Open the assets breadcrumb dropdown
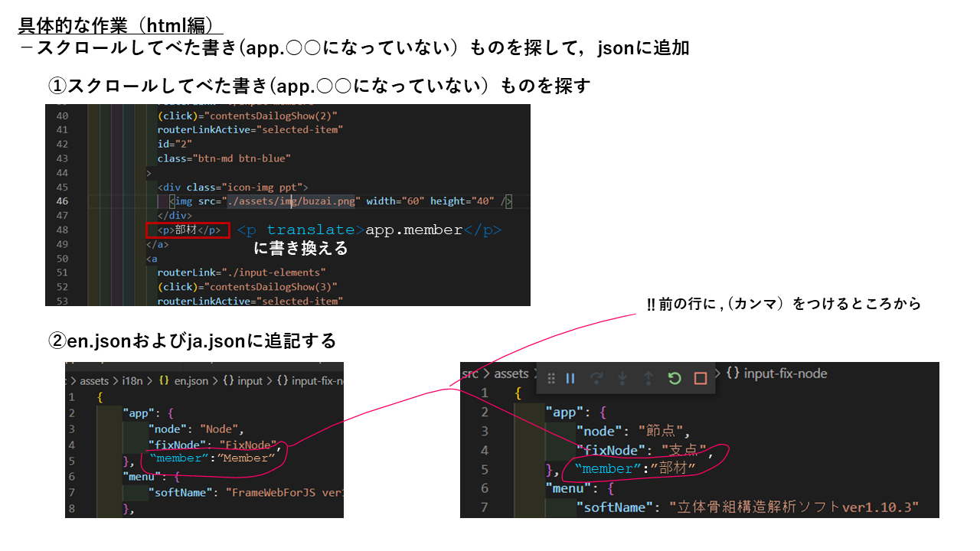 tap(511, 373)
